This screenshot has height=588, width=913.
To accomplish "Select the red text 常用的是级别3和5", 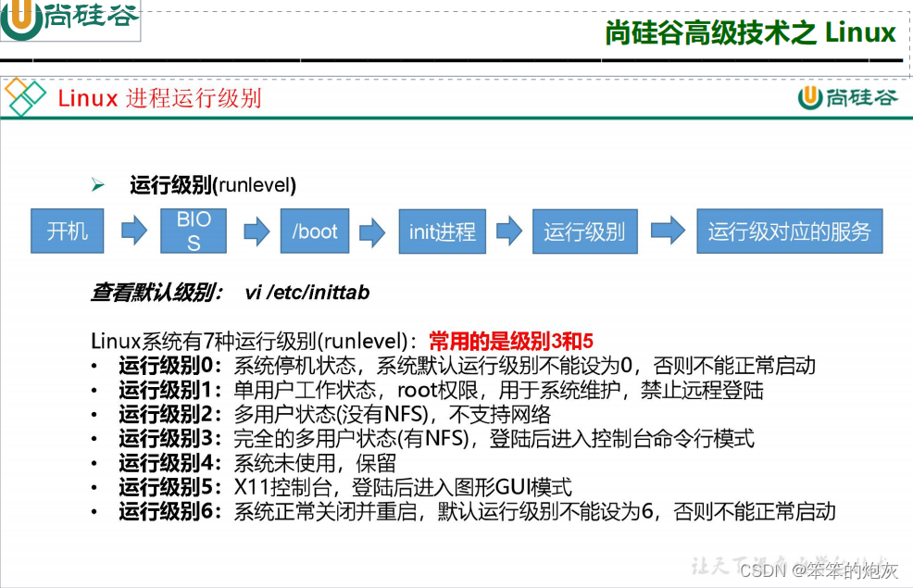I will tap(511, 341).
